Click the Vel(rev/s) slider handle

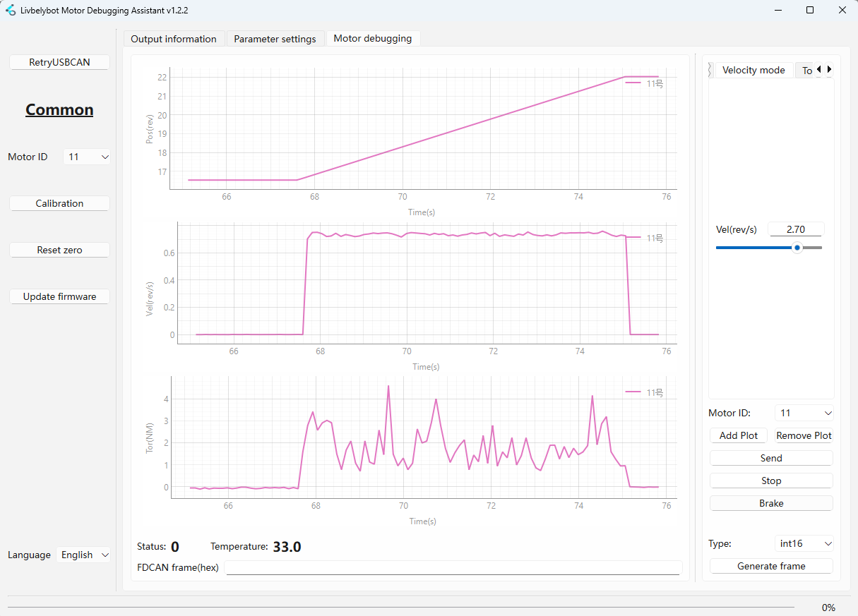(797, 248)
